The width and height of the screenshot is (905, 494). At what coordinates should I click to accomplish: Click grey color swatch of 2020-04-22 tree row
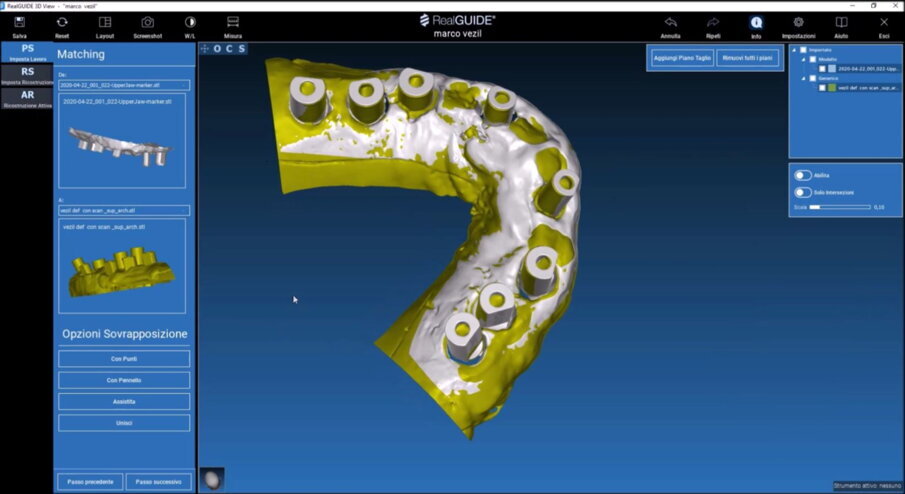[832, 69]
